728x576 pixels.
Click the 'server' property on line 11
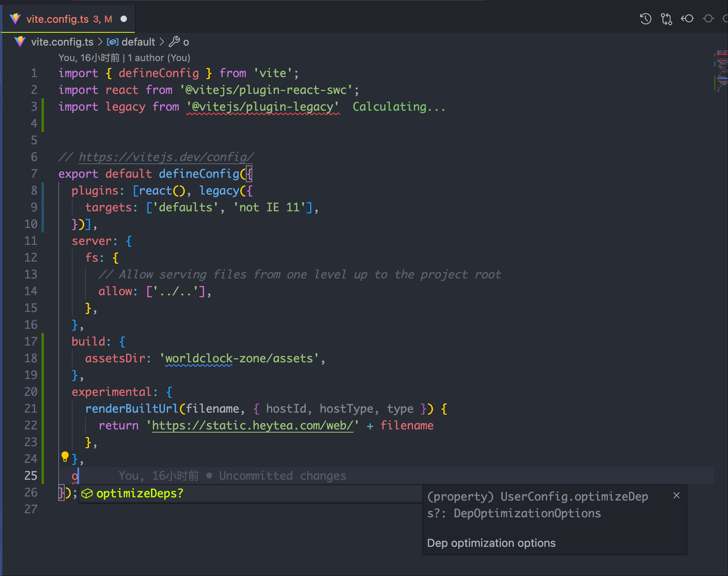pyautogui.click(x=92, y=241)
